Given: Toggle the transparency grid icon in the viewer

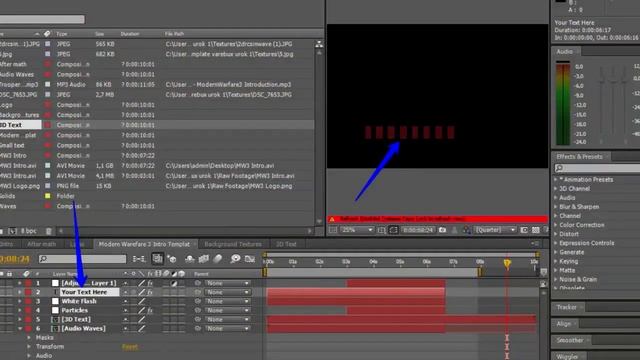Looking at the screenshot, I should pos(536,230).
